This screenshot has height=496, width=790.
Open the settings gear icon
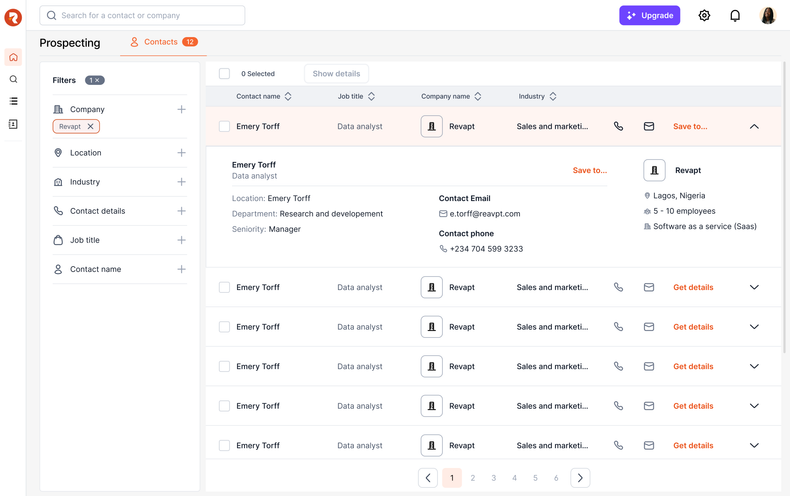pos(704,16)
